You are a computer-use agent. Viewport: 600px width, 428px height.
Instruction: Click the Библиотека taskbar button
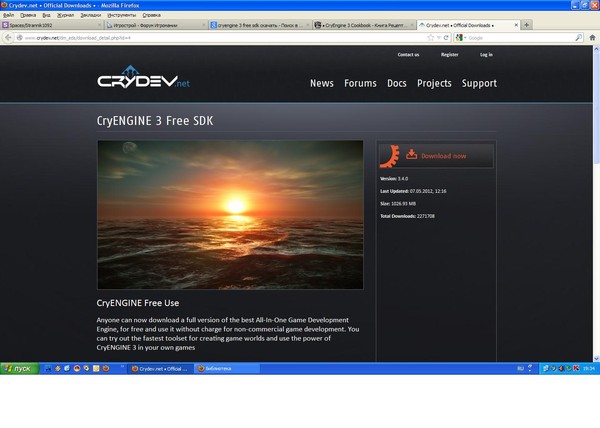(x=227, y=369)
